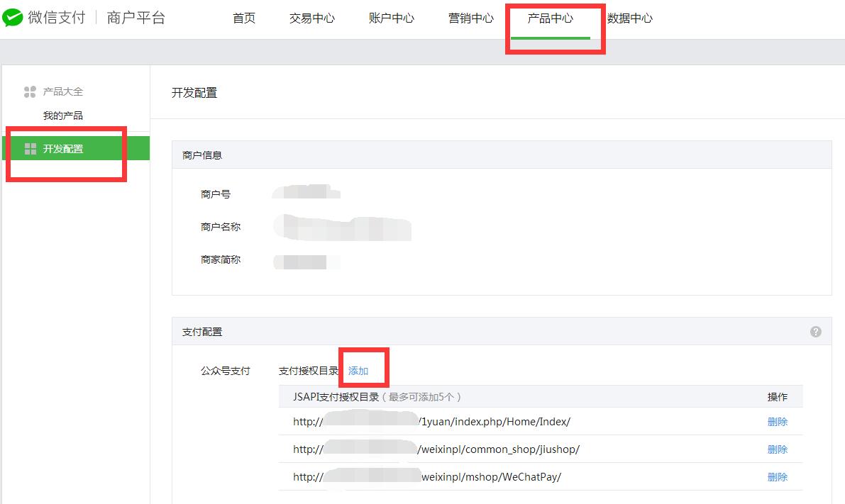Viewport: 845px width, 504px height.
Task: Delete the 1yuan/index.php/Home/Index/ directory
Action: click(x=777, y=422)
